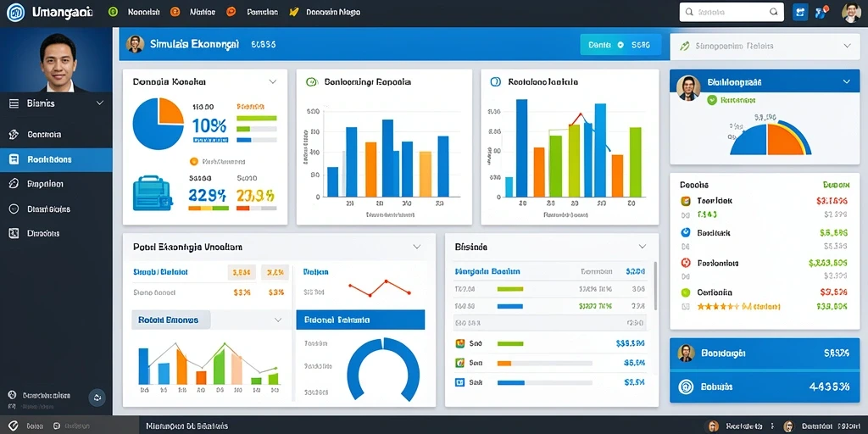Click the blue square icon beside the search box
868x434 pixels.
pyautogui.click(x=800, y=12)
